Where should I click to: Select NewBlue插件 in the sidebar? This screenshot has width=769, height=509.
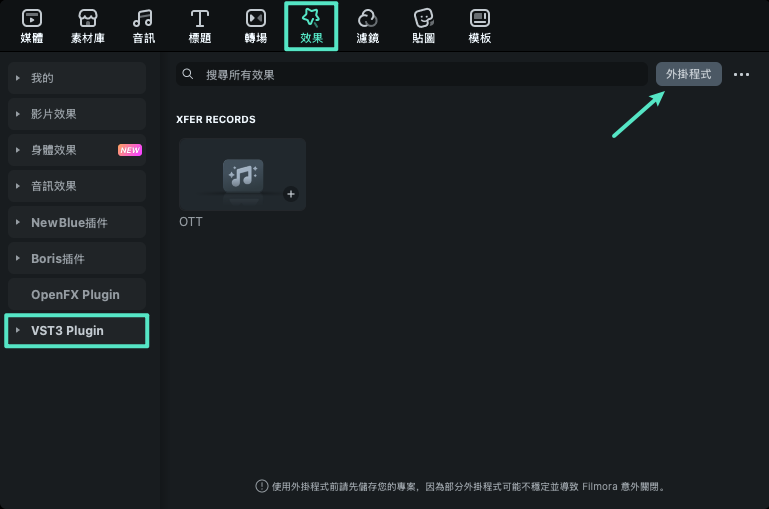coord(77,222)
